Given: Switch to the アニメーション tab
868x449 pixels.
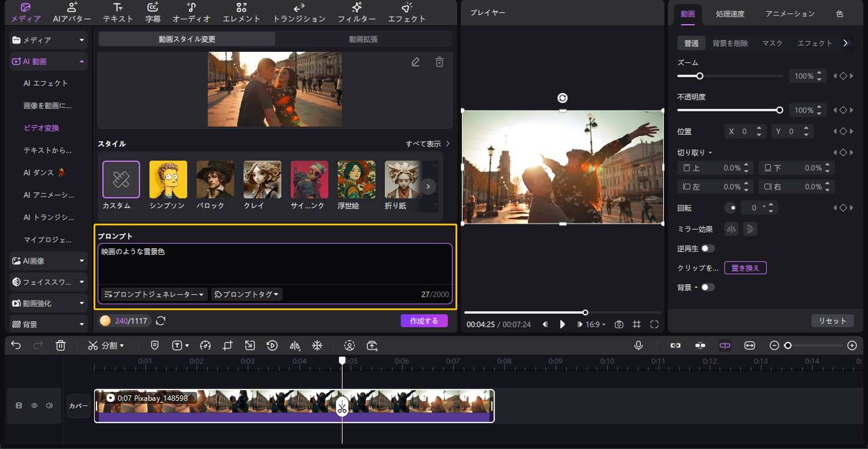Looking at the screenshot, I should (789, 14).
